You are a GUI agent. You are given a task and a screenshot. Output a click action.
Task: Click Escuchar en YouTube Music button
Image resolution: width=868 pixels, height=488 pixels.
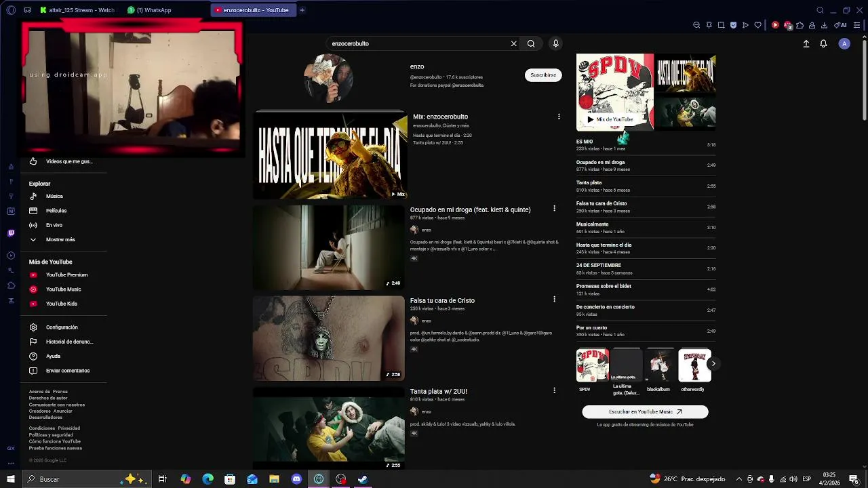point(645,411)
